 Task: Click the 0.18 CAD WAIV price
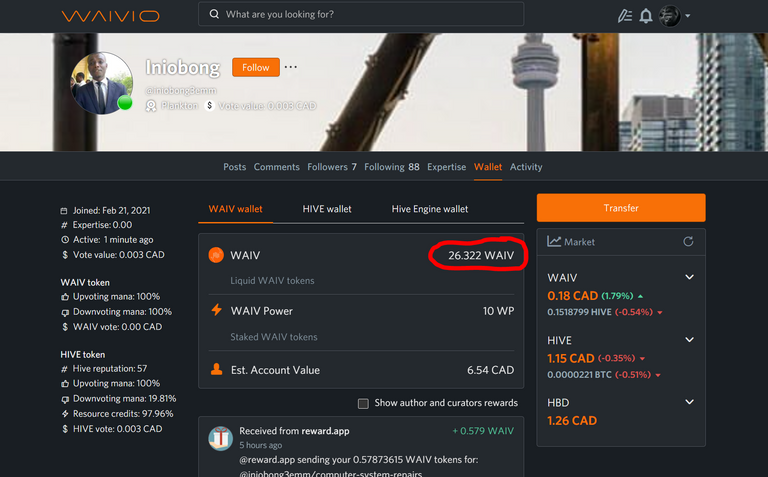(572, 296)
